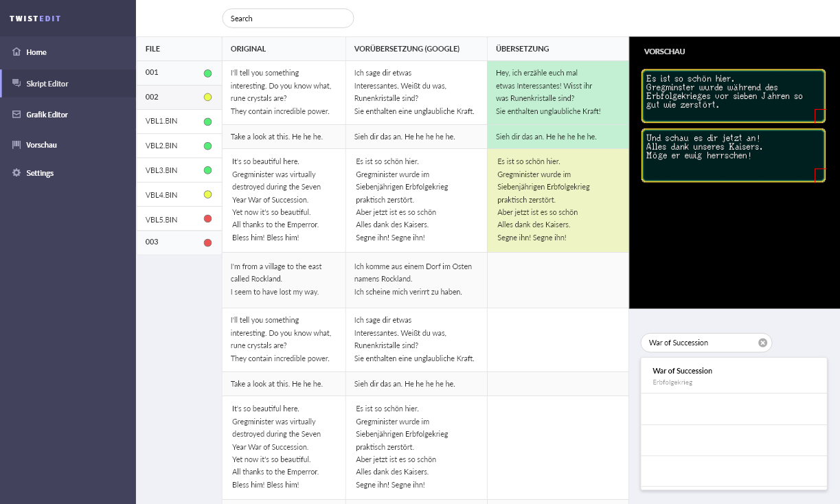Open file VBL1.BIN in the file list
Viewport: 840px width, 504px height.
pos(161,122)
